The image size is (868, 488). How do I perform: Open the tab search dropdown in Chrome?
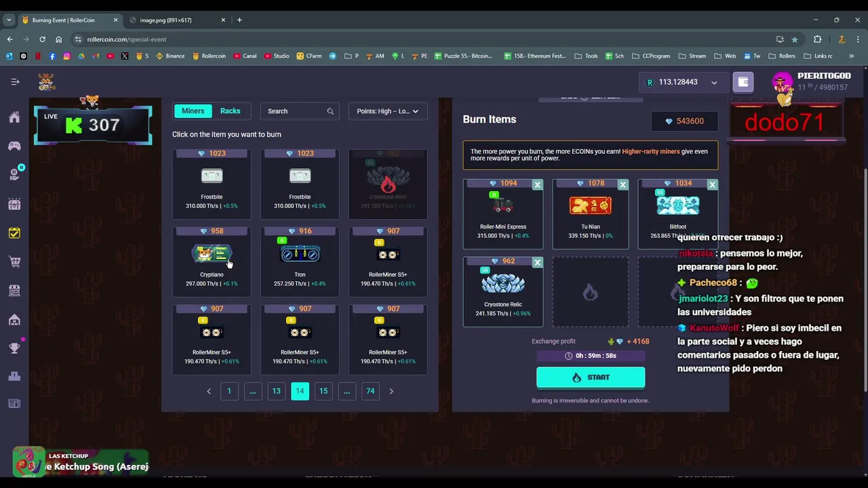pos(9,20)
